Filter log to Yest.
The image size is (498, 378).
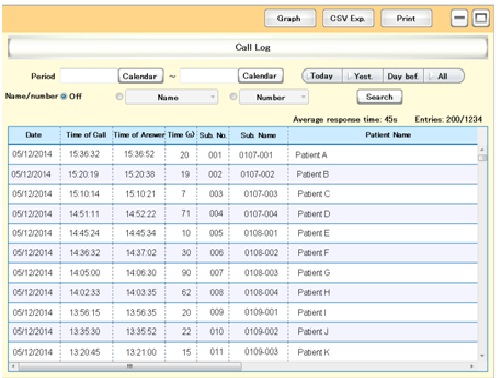coord(363,76)
